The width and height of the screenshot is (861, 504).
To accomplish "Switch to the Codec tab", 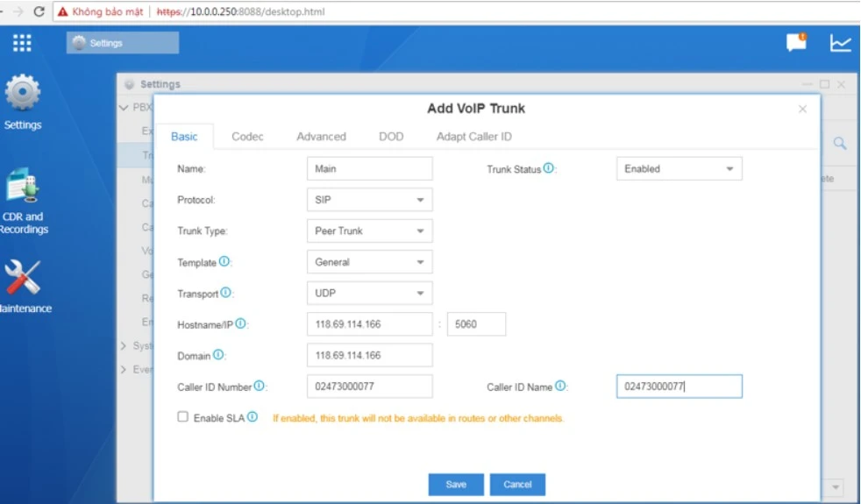I will pyautogui.click(x=247, y=137).
